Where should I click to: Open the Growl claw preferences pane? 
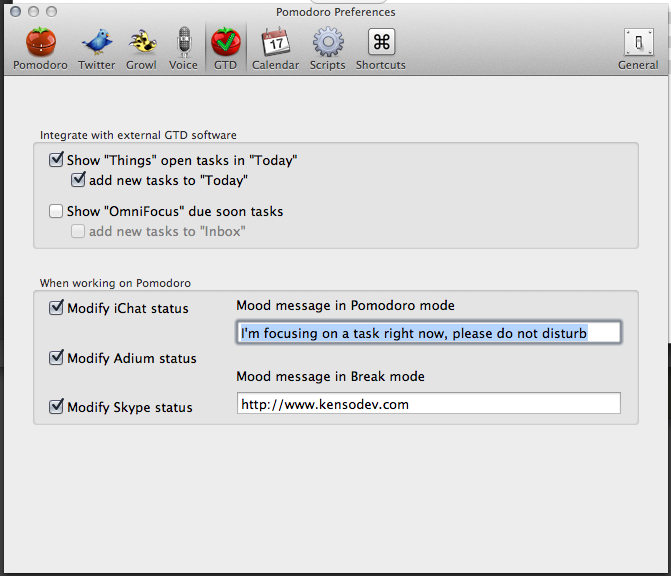tap(141, 48)
